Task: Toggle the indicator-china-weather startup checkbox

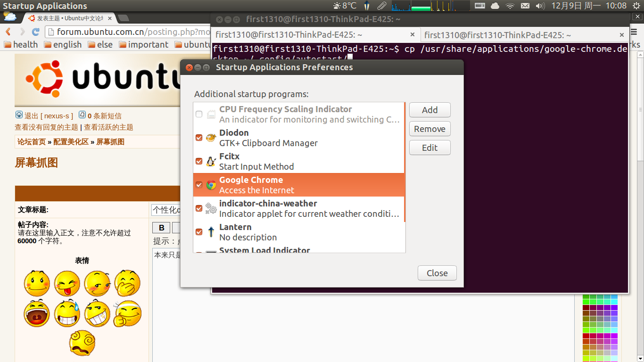Action: pyautogui.click(x=199, y=208)
